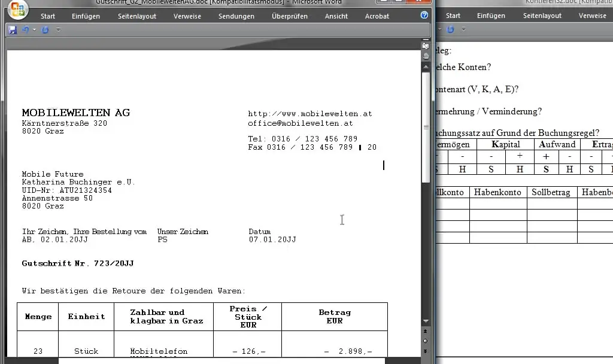Select the Sendungen ribbon tab

(x=236, y=16)
